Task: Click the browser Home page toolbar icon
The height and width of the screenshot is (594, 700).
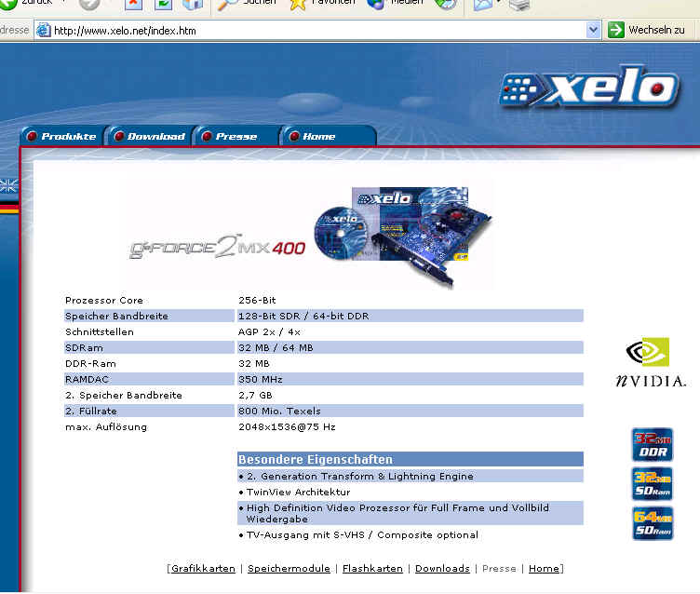Action: tap(193, 4)
